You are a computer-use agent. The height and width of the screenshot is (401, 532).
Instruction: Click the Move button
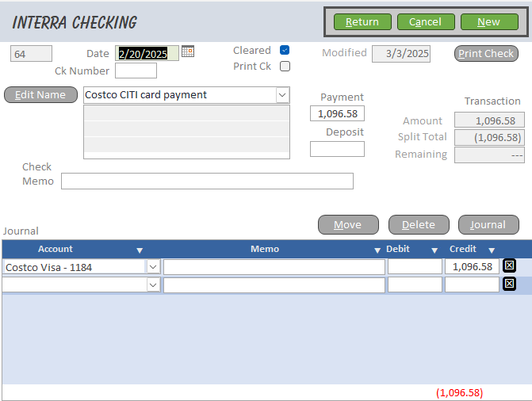[348, 224]
